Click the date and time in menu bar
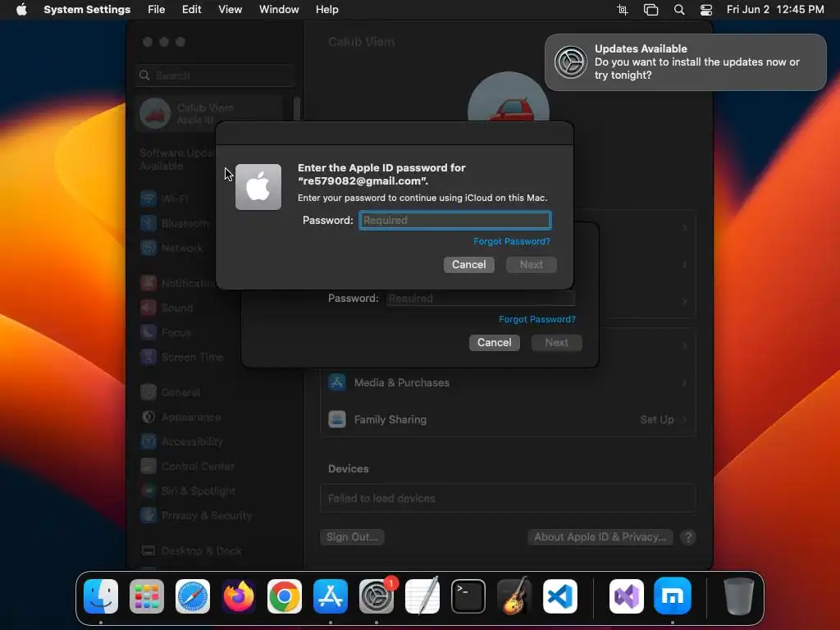Screen dimensions: 840x630 click(x=775, y=10)
